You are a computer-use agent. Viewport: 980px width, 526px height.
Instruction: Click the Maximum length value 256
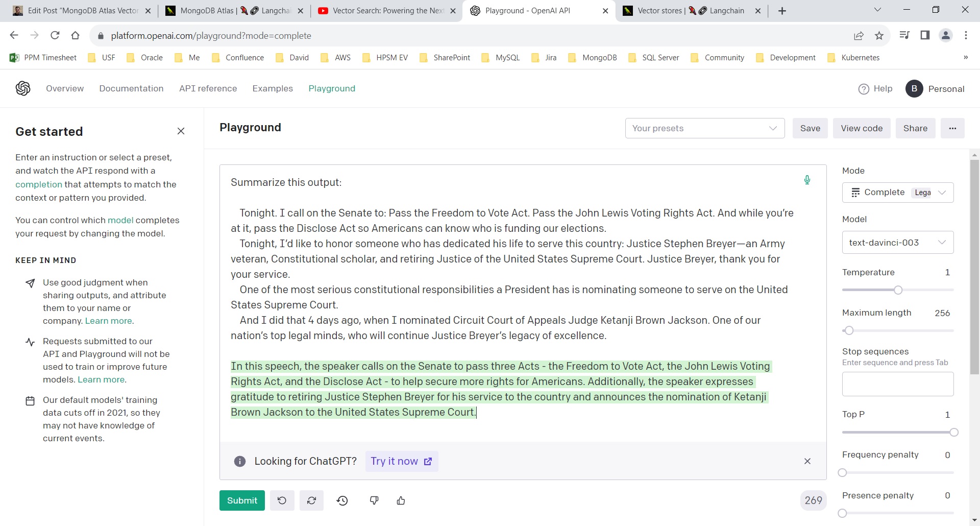[942, 313]
